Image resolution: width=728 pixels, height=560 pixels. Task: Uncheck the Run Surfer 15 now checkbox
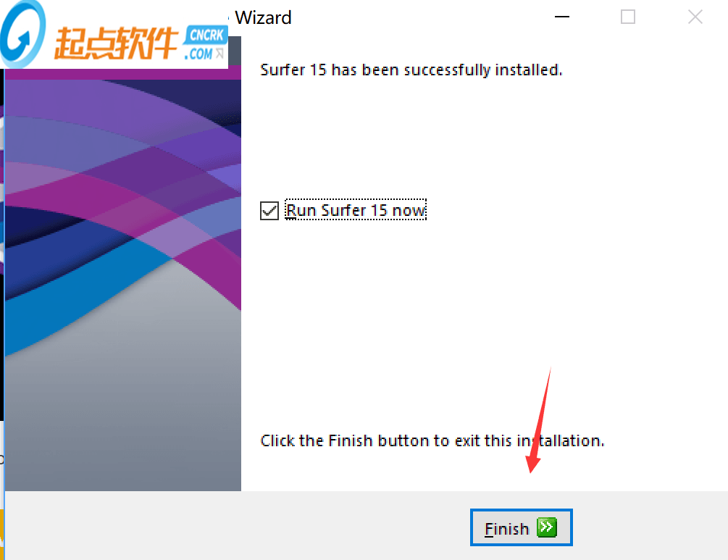tap(269, 210)
